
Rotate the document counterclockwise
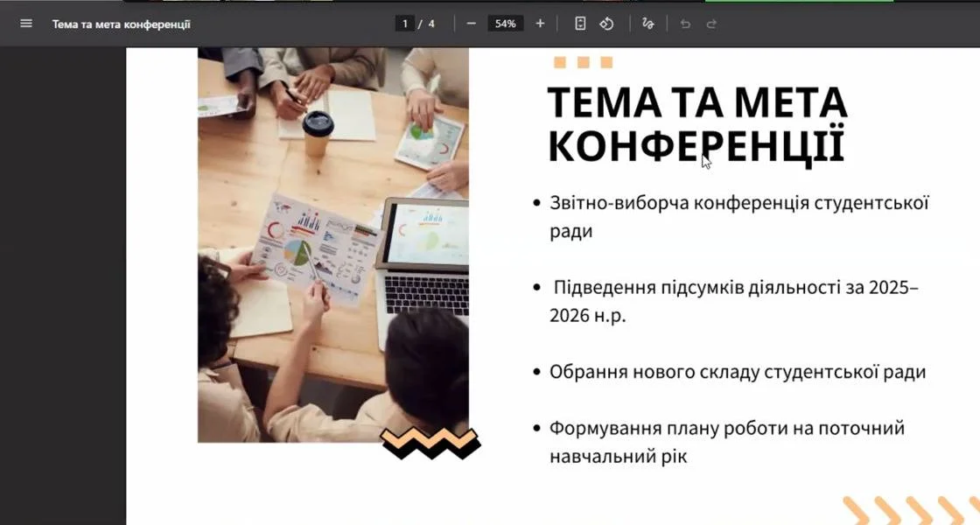(606, 24)
